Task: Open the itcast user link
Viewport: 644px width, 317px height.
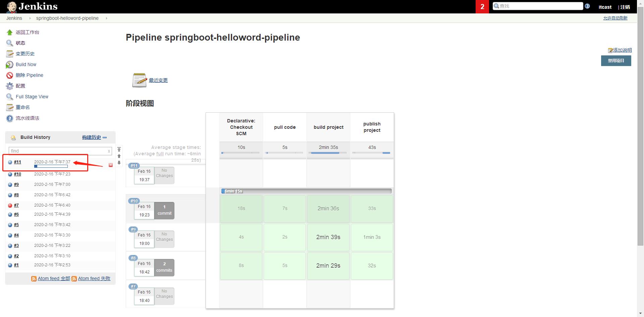Action: click(x=605, y=7)
